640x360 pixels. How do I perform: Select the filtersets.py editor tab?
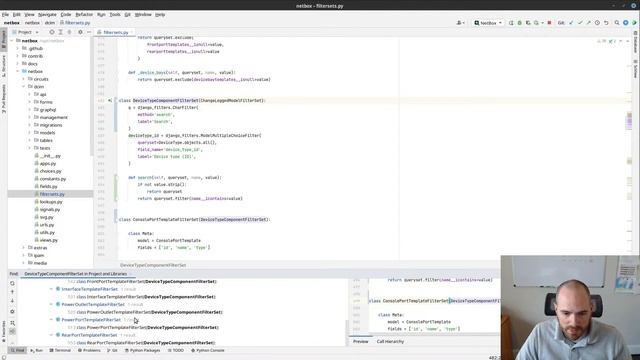click(x=116, y=32)
